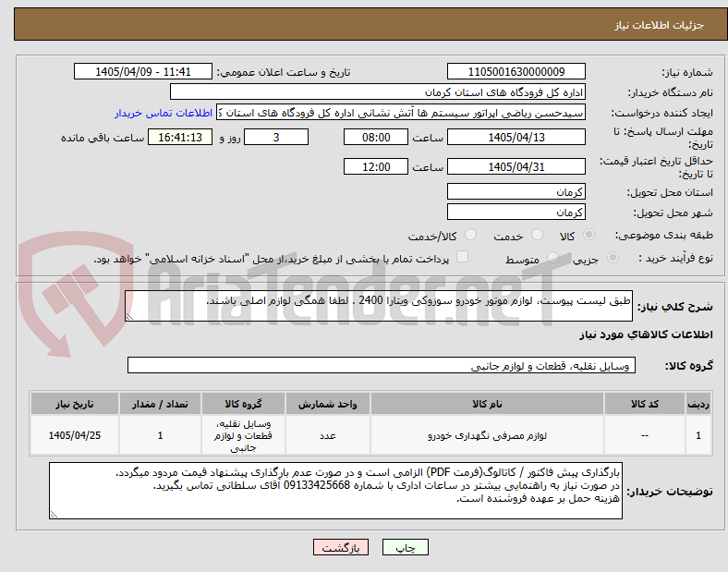This screenshot has height=572, width=728.
Task: Click the general description text area
Action: (x=379, y=306)
